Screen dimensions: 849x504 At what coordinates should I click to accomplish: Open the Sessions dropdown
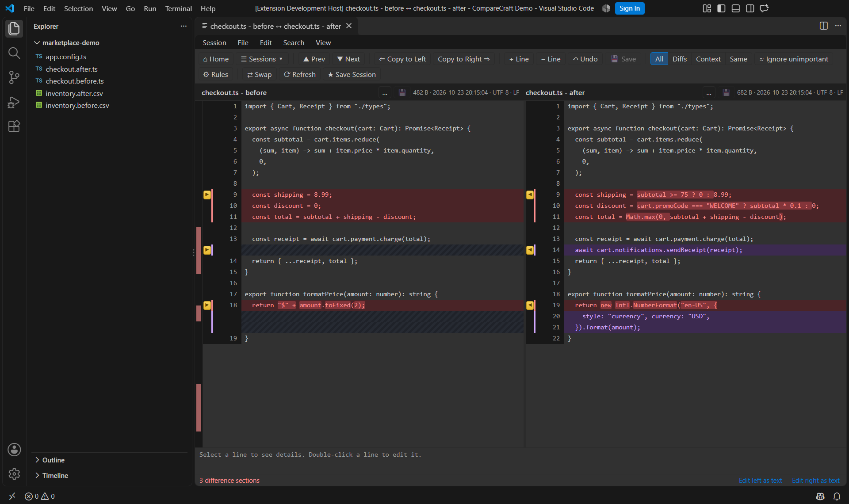[262, 59]
